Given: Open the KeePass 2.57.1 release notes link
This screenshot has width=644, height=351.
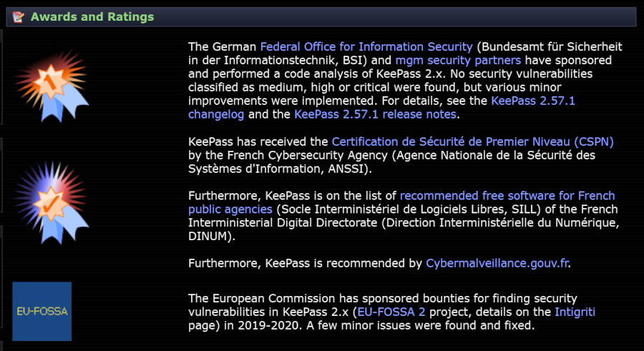Looking at the screenshot, I should click(x=375, y=114).
